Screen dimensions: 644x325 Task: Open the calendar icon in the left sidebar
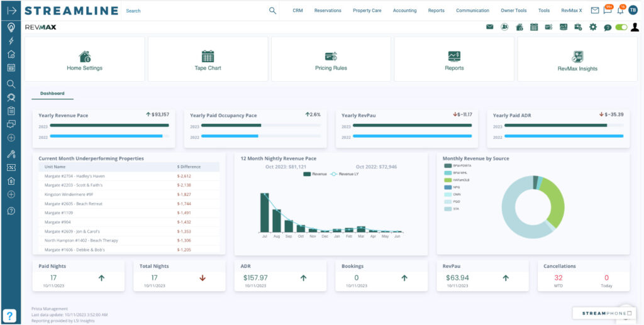click(11, 68)
